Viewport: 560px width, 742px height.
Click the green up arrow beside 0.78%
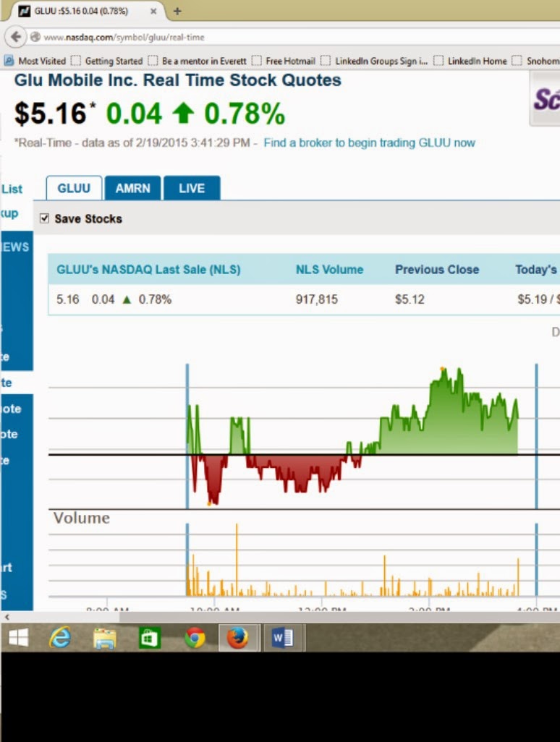[x=183, y=114]
